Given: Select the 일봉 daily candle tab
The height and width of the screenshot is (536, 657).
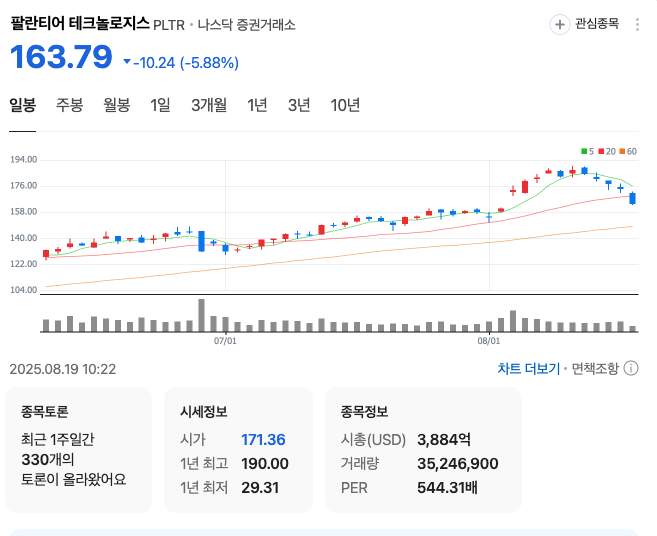Looking at the screenshot, I should 23,105.
